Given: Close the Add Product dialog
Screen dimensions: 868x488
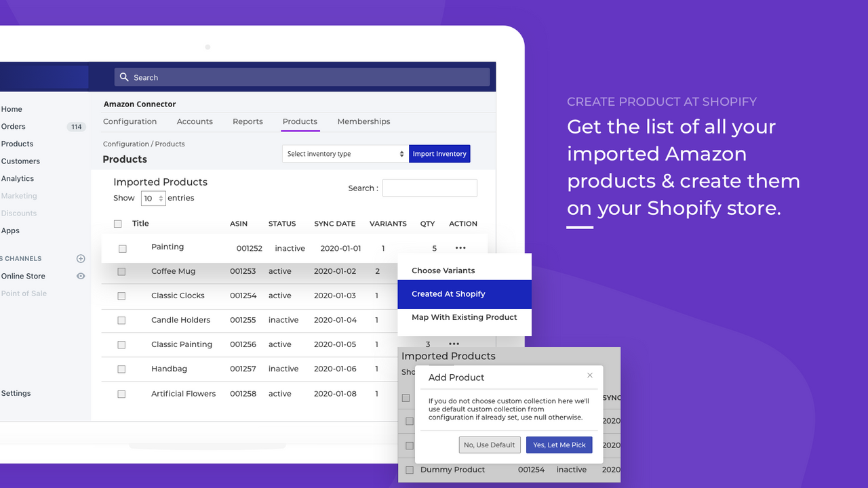Looking at the screenshot, I should (x=590, y=375).
